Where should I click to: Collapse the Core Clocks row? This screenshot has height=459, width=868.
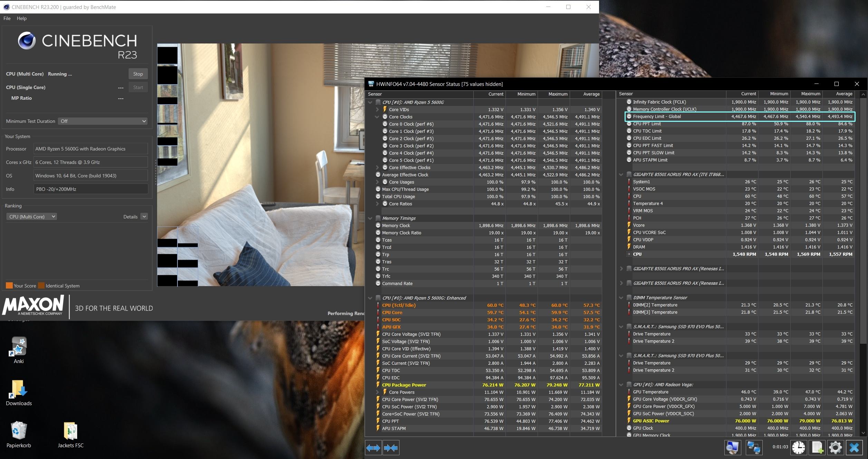coord(377,117)
